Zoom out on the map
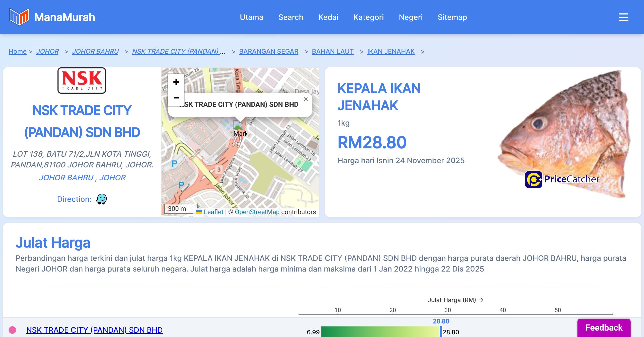The image size is (644, 337). pos(176,98)
